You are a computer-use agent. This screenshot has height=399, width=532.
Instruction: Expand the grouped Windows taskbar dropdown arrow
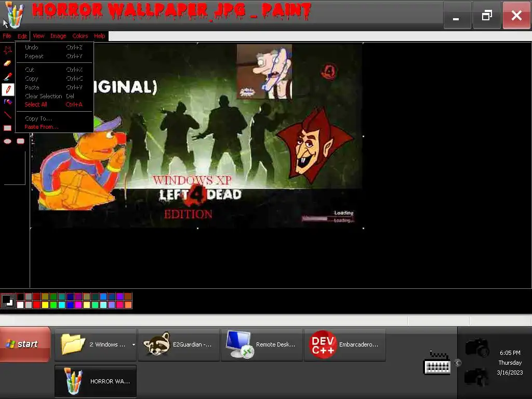coord(134,345)
